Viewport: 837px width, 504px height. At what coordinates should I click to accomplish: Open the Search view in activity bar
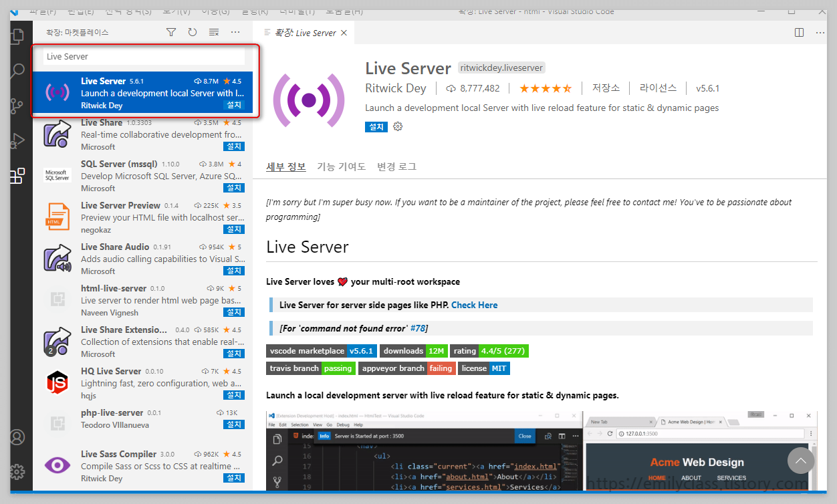(x=18, y=72)
